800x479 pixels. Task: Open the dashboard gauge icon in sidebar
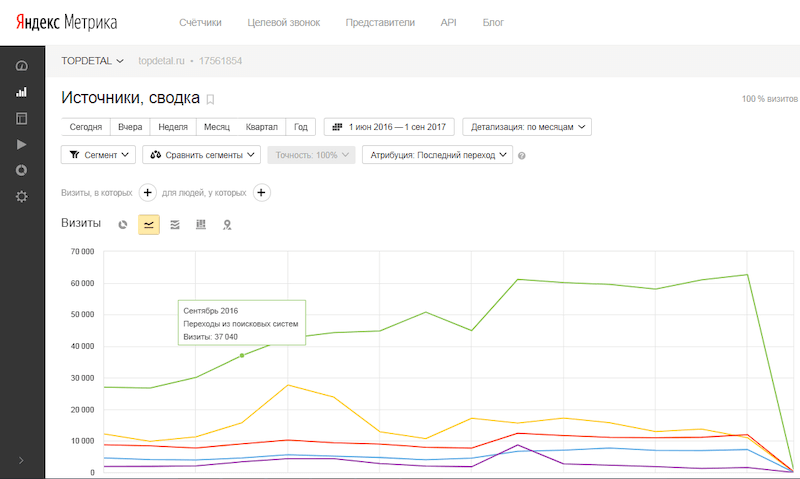(22, 66)
